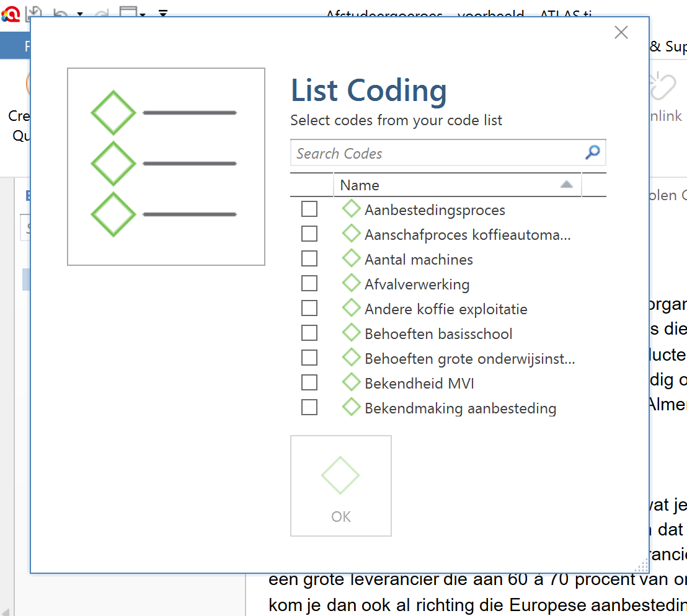Image resolution: width=687 pixels, height=616 pixels.
Task: Click the undo arrow in the quick access toolbar
Action: pos(61,13)
